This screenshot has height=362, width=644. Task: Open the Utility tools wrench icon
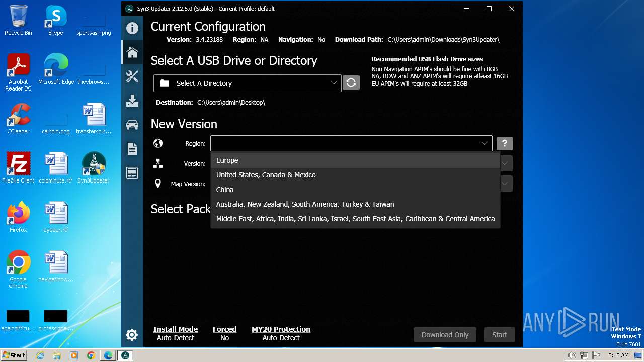[x=132, y=76]
